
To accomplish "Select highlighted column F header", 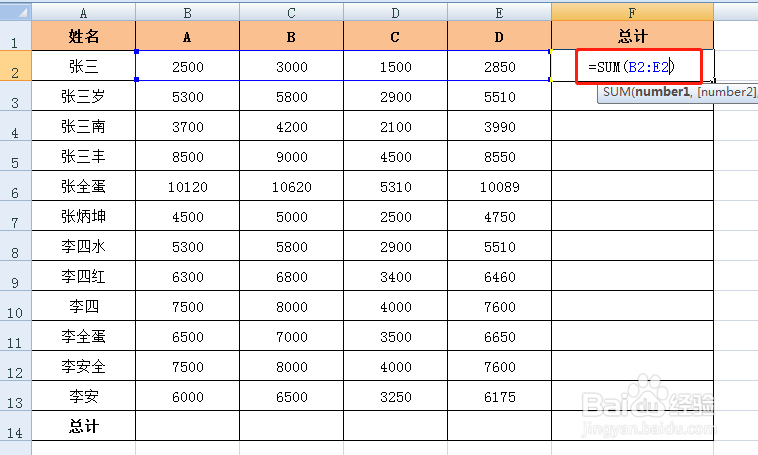I will pyautogui.click(x=632, y=13).
